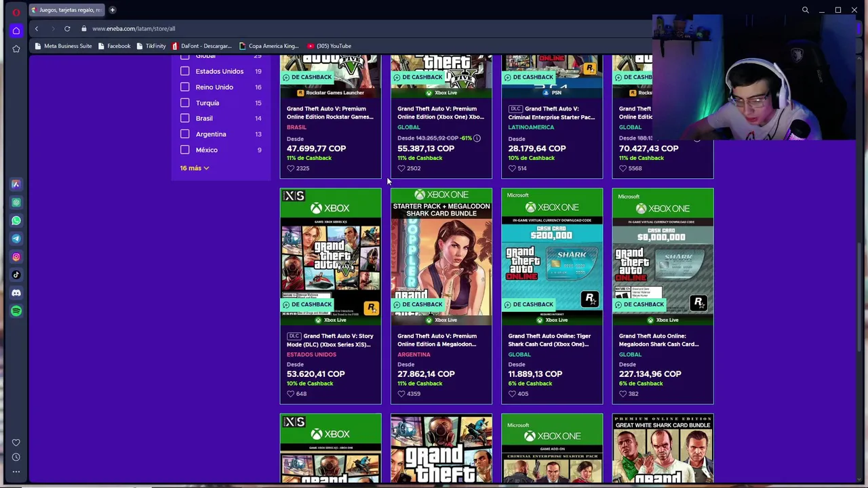Open Spotify in the sidebar
The height and width of the screenshot is (488, 868).
(16, 311)
